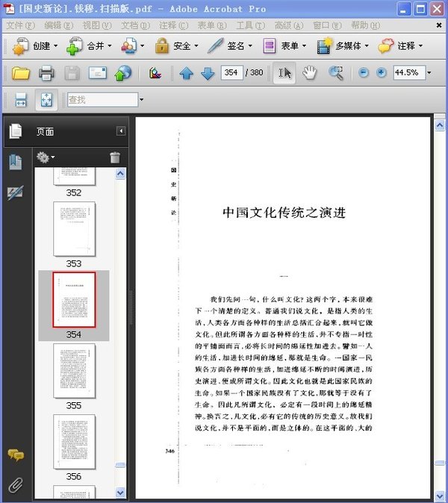Click document scrollbar thumb near bottom

tap(440, 463)
